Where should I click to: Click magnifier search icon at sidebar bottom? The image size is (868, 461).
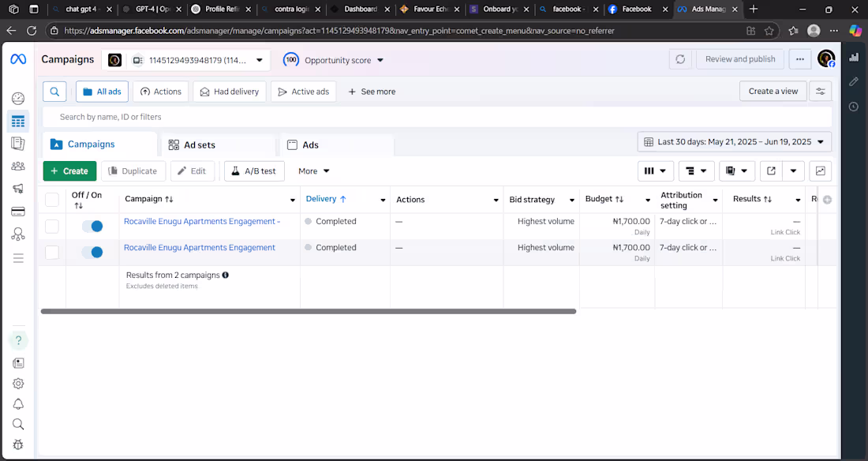(18, 425)
